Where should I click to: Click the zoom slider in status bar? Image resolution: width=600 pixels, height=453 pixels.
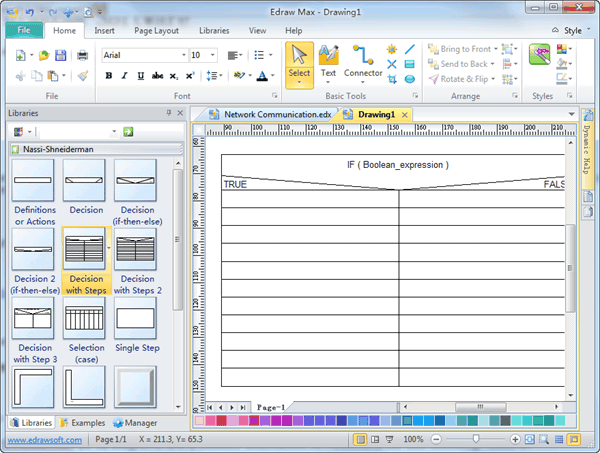pos(475,439)
